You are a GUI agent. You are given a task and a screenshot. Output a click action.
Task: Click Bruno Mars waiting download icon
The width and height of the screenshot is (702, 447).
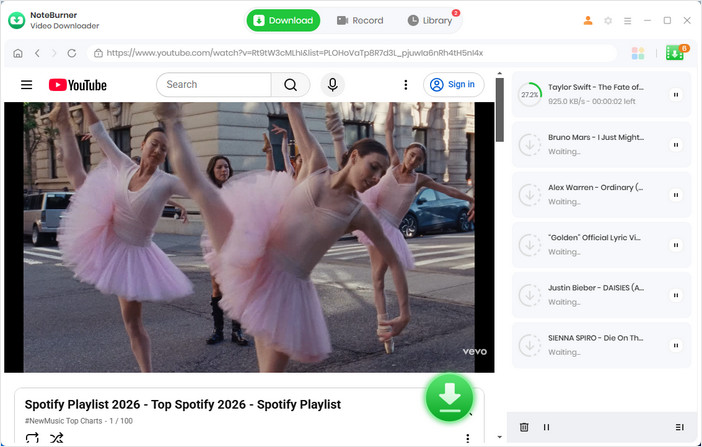click(530, 145)
